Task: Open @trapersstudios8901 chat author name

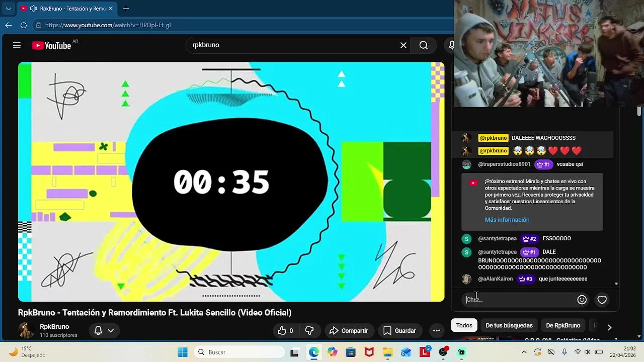Action: tap(504, 164)
